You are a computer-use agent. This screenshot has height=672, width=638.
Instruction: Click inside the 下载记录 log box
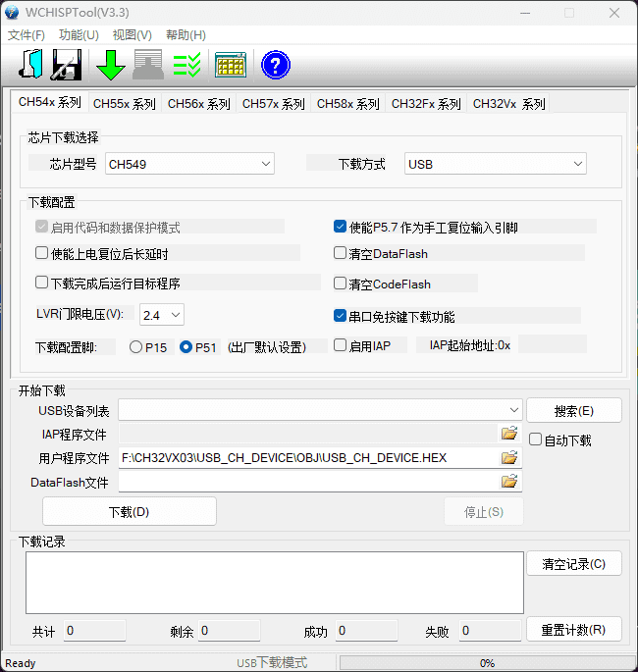(x=275, y=583)
